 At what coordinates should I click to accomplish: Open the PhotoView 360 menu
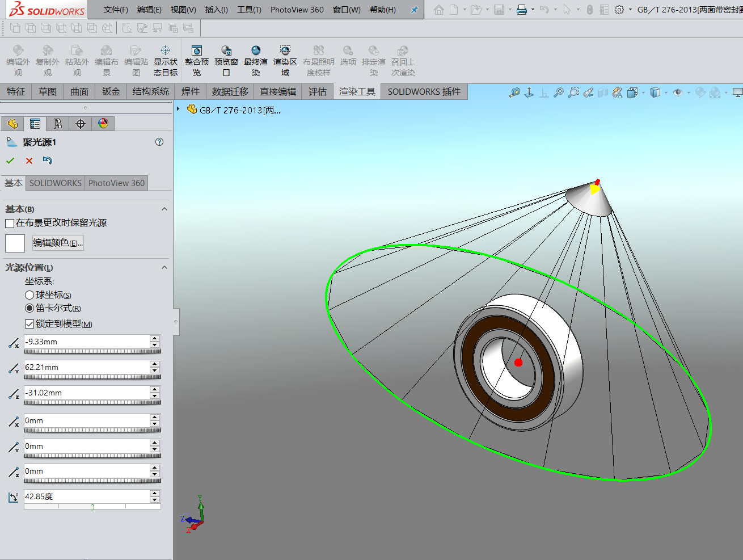297,10
